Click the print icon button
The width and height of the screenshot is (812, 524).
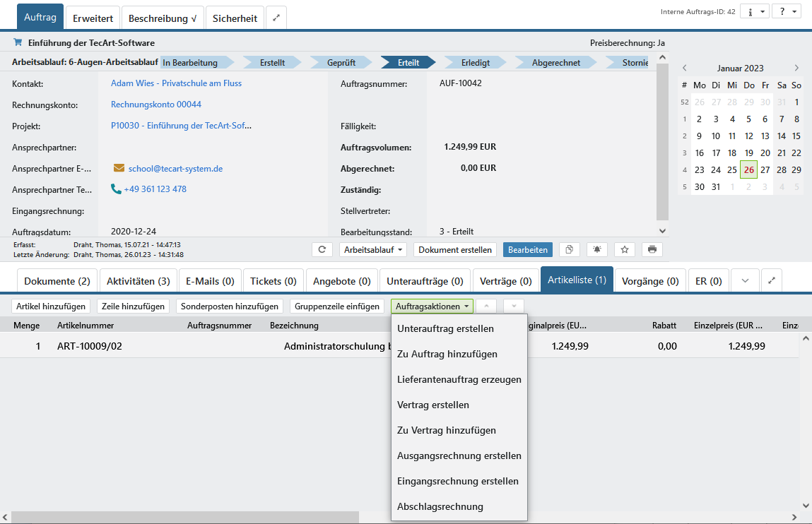652,249
